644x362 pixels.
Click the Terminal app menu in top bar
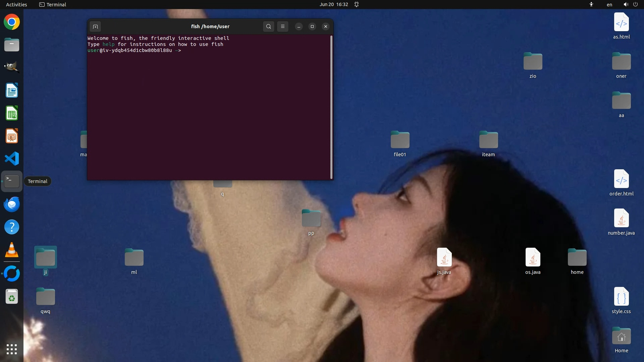pos(53,4)
